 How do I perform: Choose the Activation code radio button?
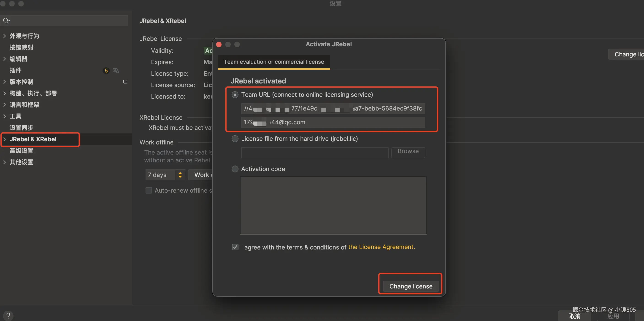pyautogui.click(x=235, y=169)
